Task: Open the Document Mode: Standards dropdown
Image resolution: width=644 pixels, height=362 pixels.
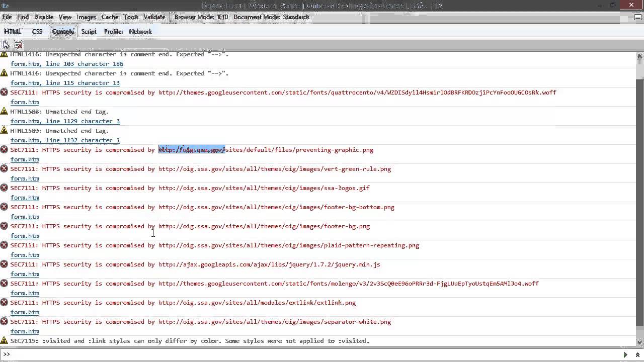Action: tap(271, 17)
